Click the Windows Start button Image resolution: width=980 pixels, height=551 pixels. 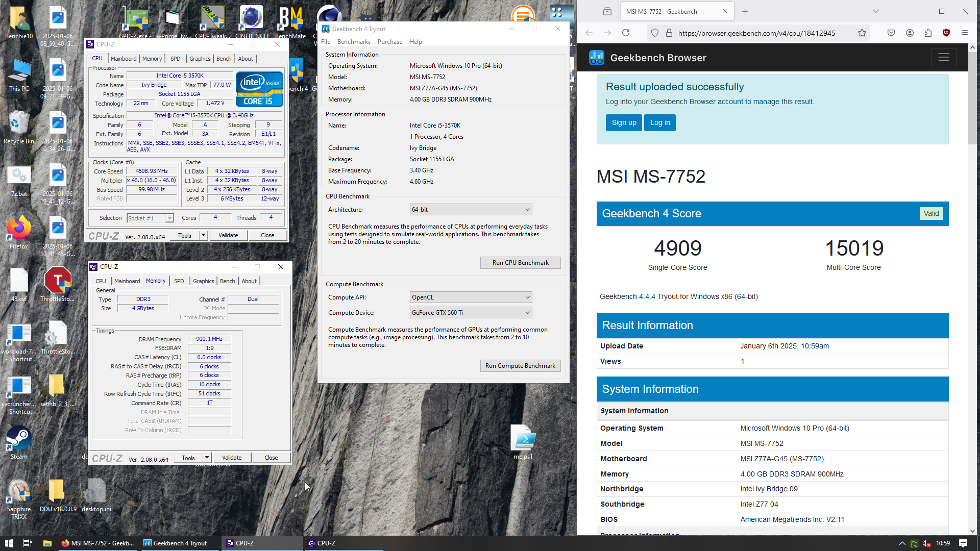[x=9, y=543]
